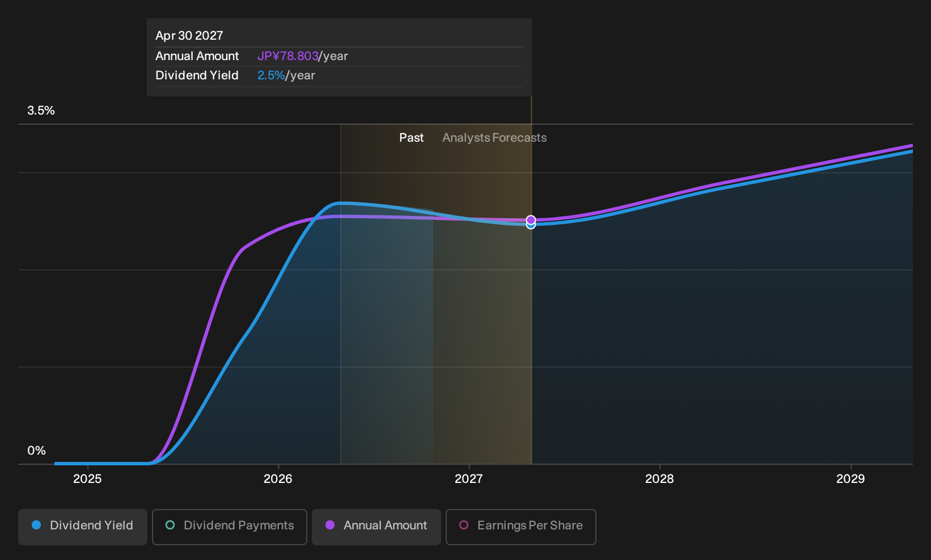The height and width of the screenshot is (560, 931).
Task: Click the Apr 30 2027 tooltip date
Action: click(189, 36)
